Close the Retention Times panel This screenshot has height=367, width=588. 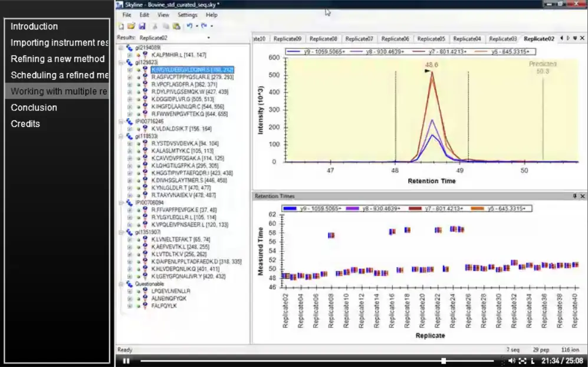[582, 196]
